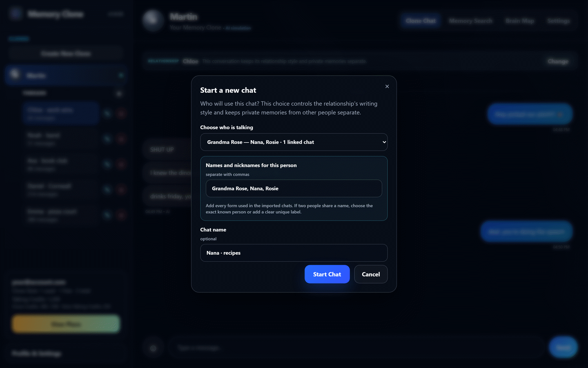The image size is (588, 368).
Task: Cancel the new chat dialog
Action: point(371,274)
